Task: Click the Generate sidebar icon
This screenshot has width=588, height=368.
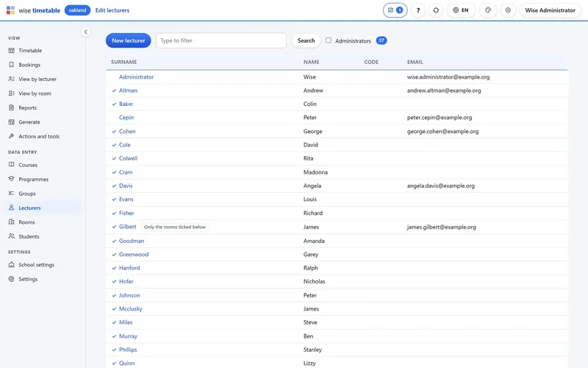Action: click(11, 122)
